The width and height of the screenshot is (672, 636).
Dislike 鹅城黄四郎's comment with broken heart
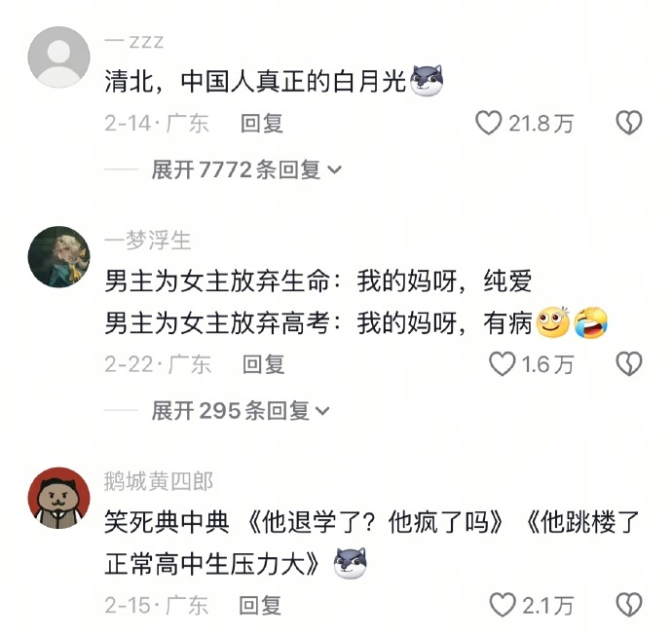(629, 606)
